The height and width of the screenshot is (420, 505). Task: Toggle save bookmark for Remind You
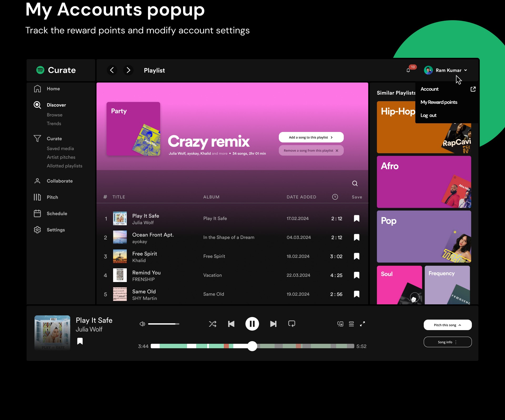[x=357, y=275]
